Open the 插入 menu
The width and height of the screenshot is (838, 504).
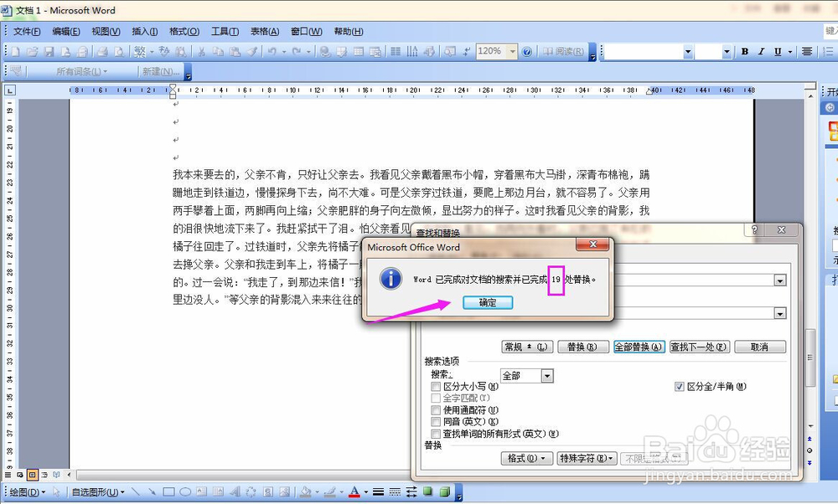coord(145,32)
